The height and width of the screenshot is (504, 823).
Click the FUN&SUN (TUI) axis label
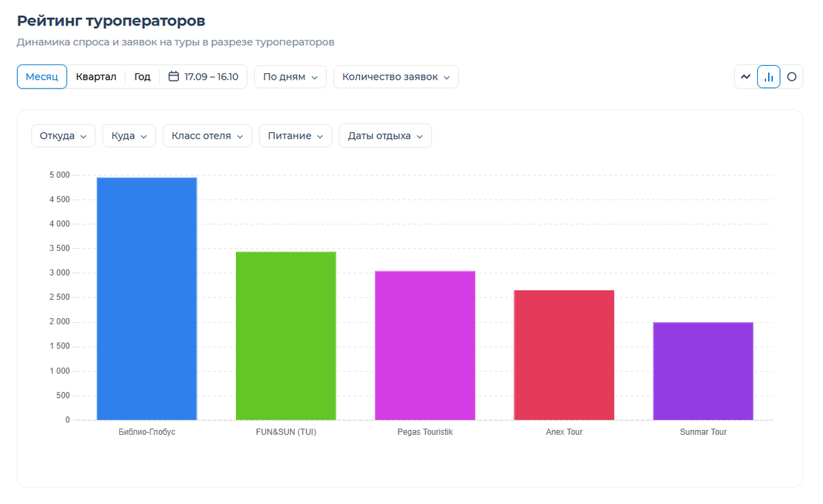pyautogui.click(x=286, y=433)
